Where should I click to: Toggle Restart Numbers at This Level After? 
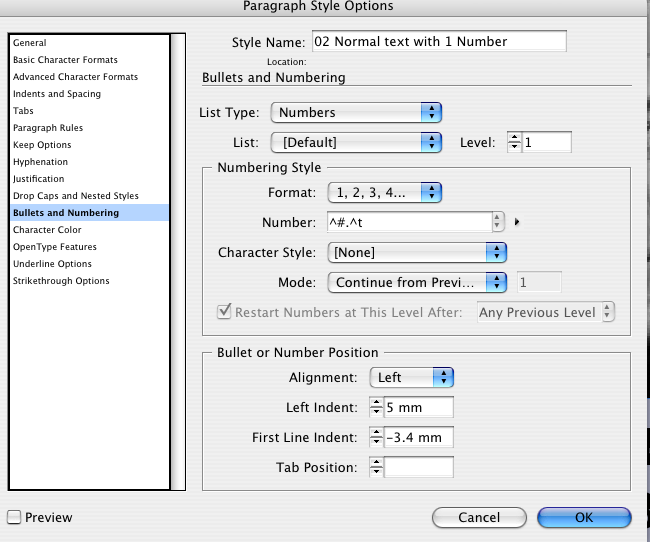click(x=224, y=311)
